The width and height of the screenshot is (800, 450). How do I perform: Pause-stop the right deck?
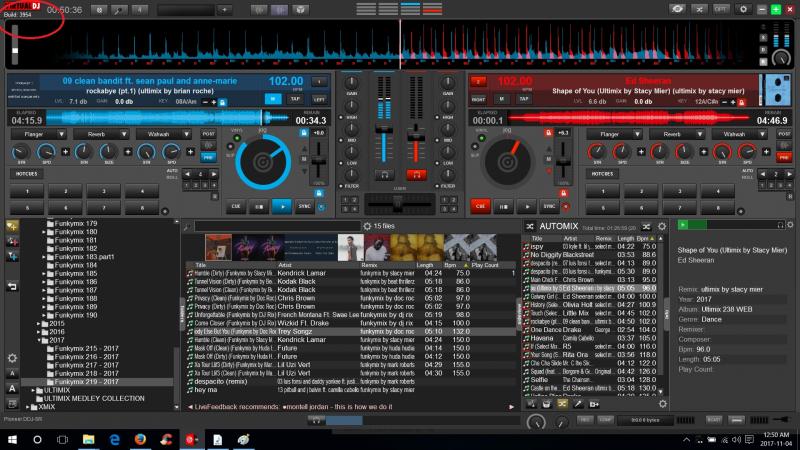(504, 207)
